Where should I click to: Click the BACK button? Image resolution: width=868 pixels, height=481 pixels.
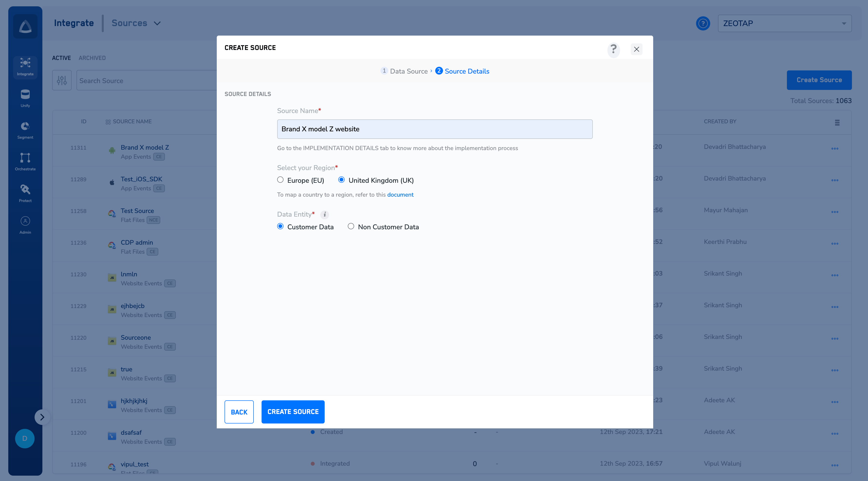(x=239, y=412)
